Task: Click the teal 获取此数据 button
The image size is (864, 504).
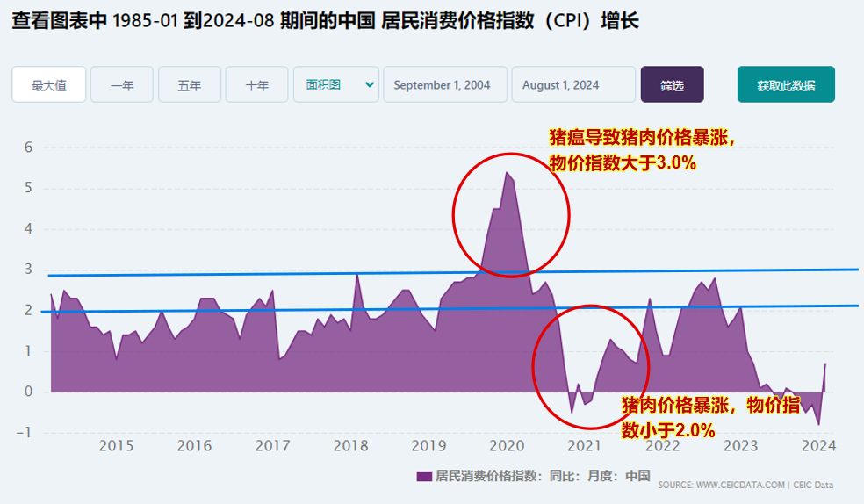Action: [786, 85]
